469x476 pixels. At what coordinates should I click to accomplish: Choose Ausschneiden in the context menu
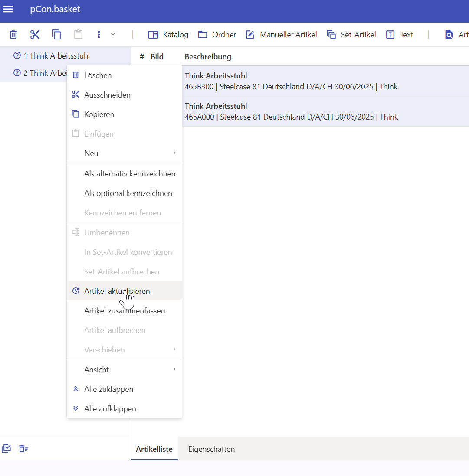[124, 95]
